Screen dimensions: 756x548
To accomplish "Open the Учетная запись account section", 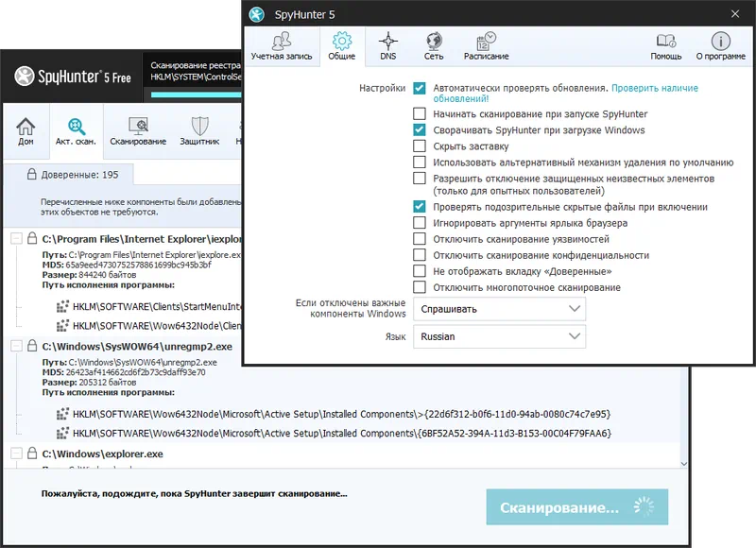I will pos(281,46).
